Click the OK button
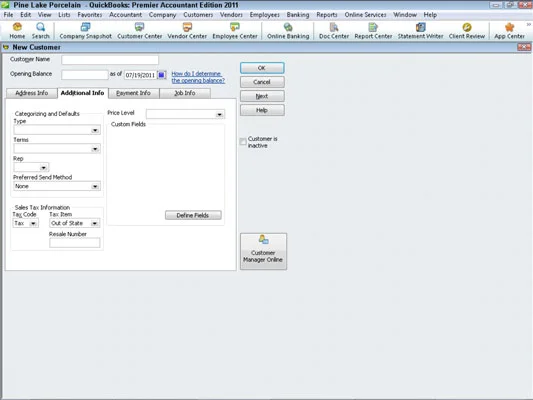Image resolution: width=533 pixels, height=400 pixels. (262, 68)
